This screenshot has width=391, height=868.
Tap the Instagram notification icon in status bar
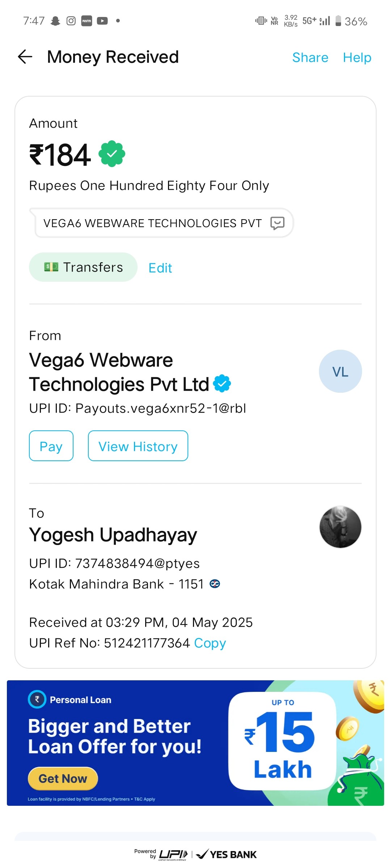point(71,21)
